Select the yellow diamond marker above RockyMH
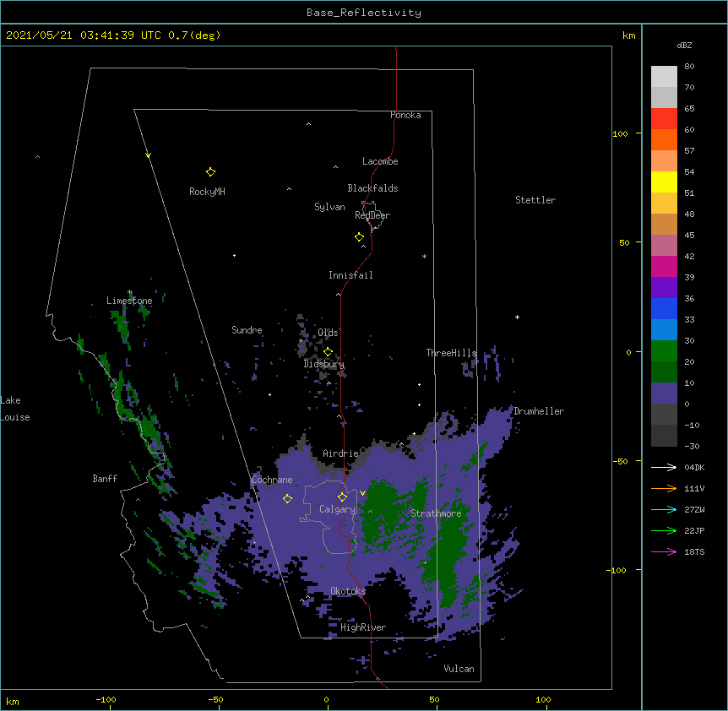The image size is (728, 711). pos(210,172)
